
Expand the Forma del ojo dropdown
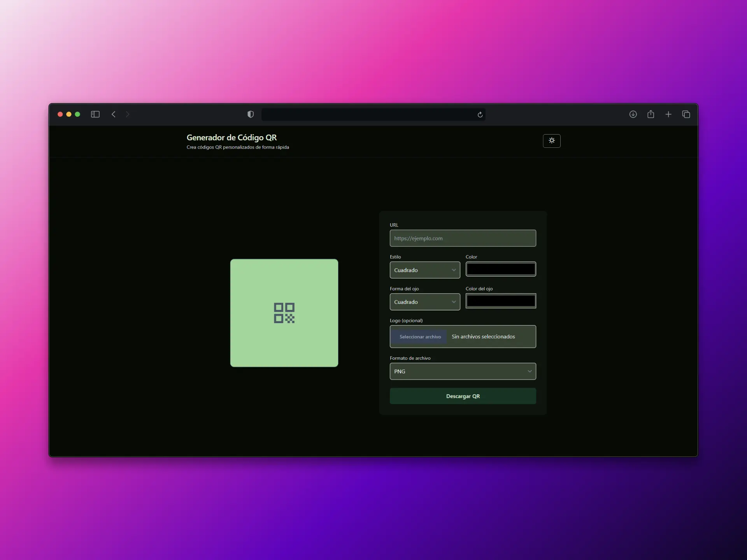(x=424, y=302)
